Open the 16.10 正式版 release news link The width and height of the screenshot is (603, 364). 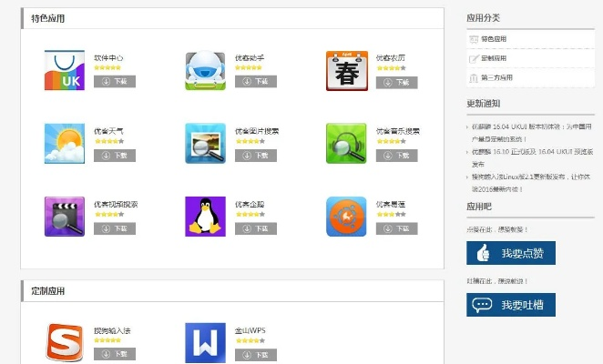(532, 158)
